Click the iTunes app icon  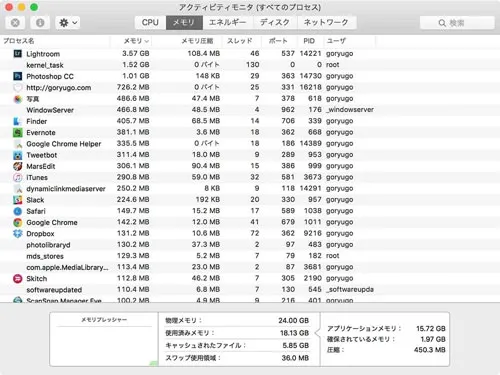click(x=18, y=177)
